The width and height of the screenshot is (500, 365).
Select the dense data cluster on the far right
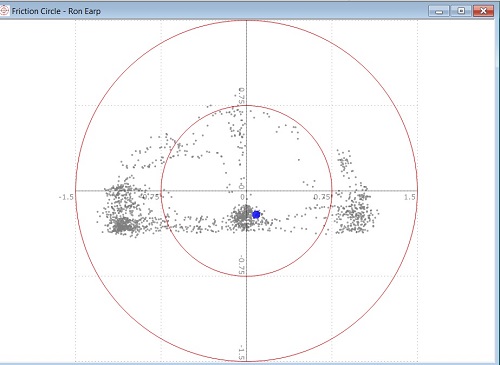pos(356,217)
